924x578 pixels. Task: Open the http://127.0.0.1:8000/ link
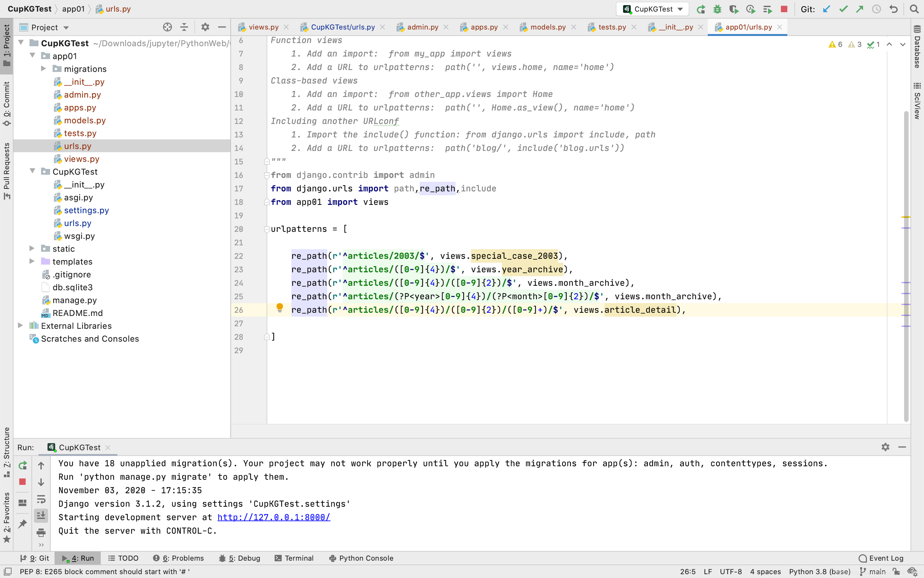274,517
